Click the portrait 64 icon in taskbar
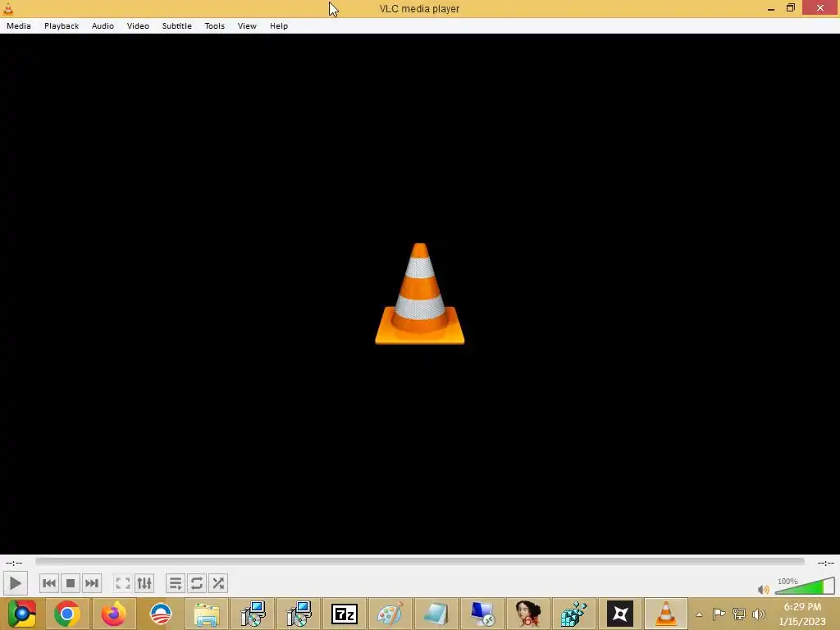 point(528,614)
